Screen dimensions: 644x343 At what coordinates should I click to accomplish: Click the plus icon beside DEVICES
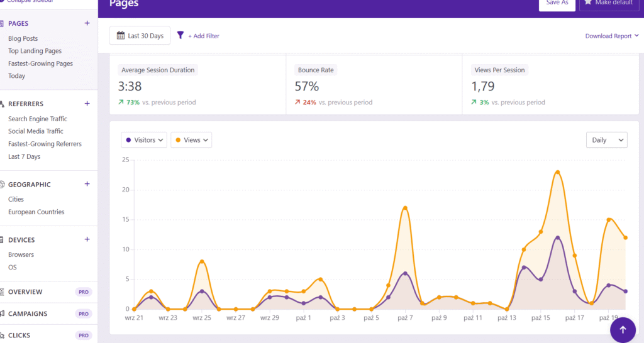coord(87,239)
